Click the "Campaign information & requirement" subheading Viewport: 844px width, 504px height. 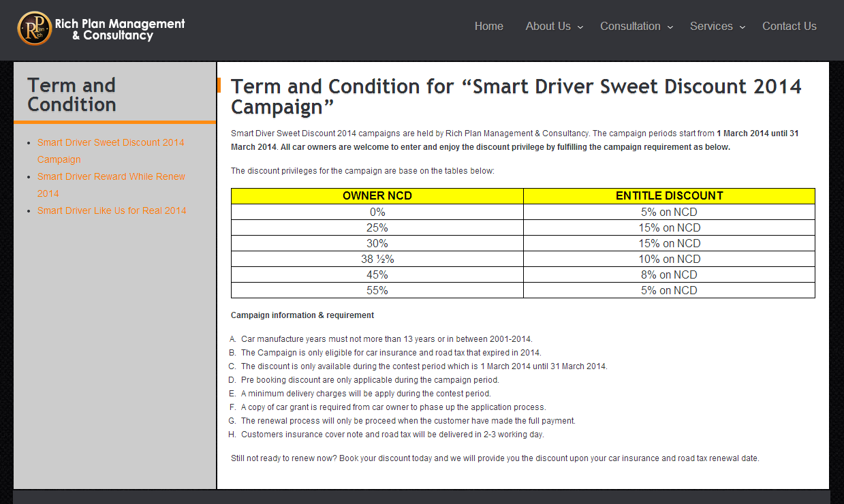click(x=302, y=315)
